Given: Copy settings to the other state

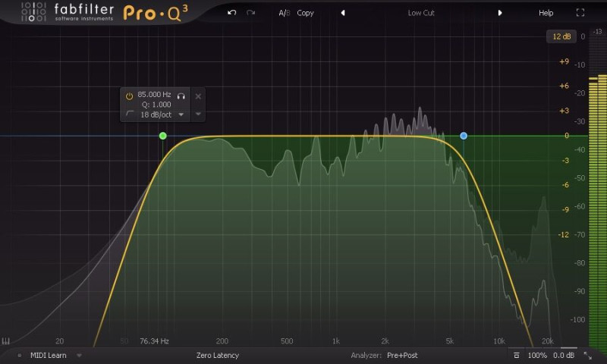Looking at the screenshot, I should pyautogui.click(x=305, y=13).
